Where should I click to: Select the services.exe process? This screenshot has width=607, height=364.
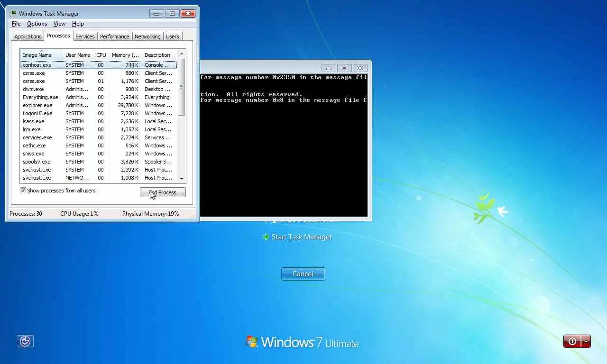point(99,137)
